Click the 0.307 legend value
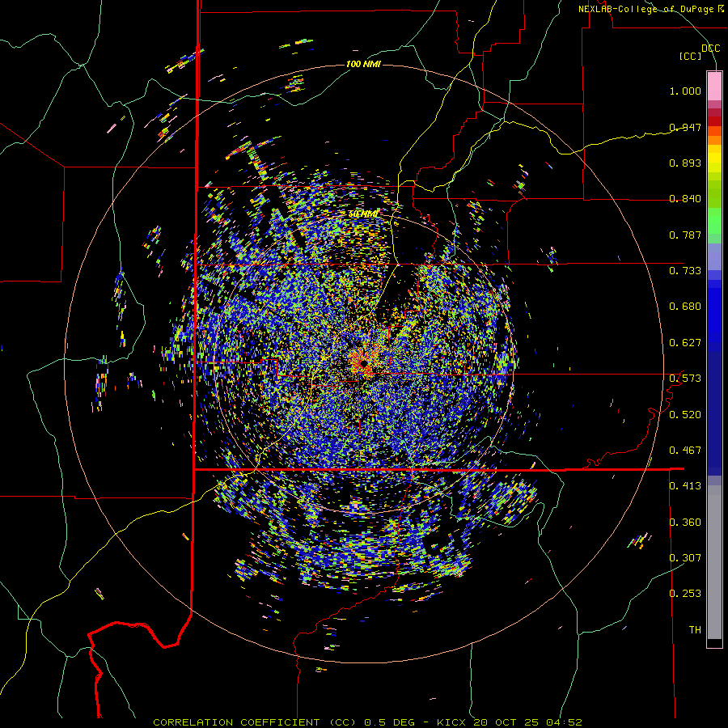The height and width of the screenshot is (728, 728). pyautogui.click(x=685, y=558)
